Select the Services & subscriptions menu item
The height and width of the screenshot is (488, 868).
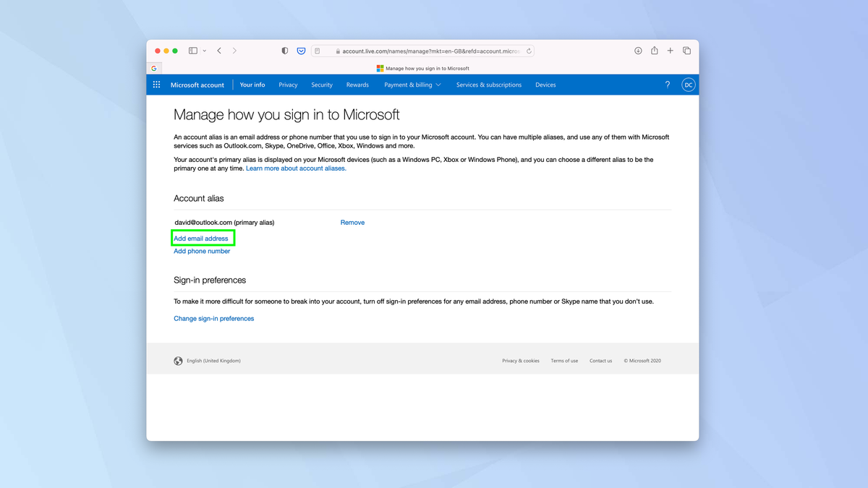point(488,85)
